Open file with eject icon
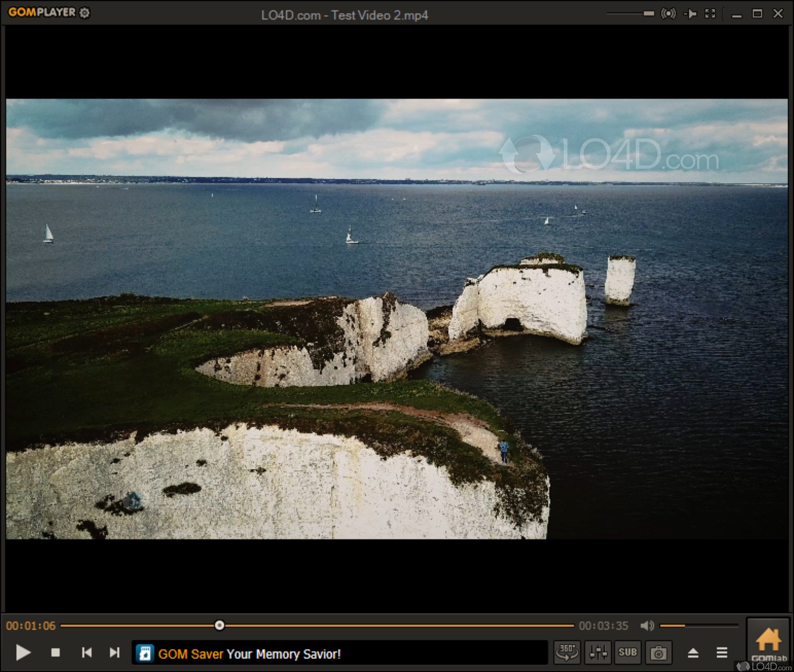 pos(693,653)
